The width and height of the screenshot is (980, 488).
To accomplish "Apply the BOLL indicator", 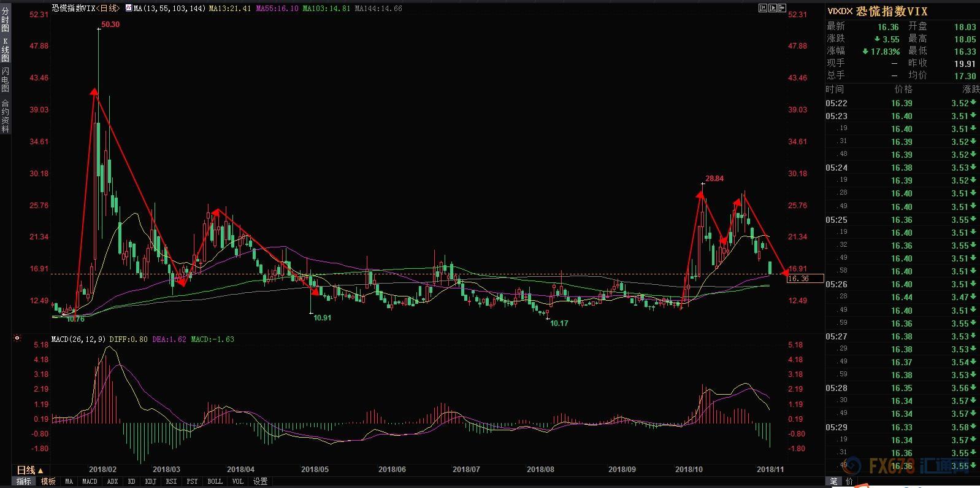I will (x=215, y=481).
